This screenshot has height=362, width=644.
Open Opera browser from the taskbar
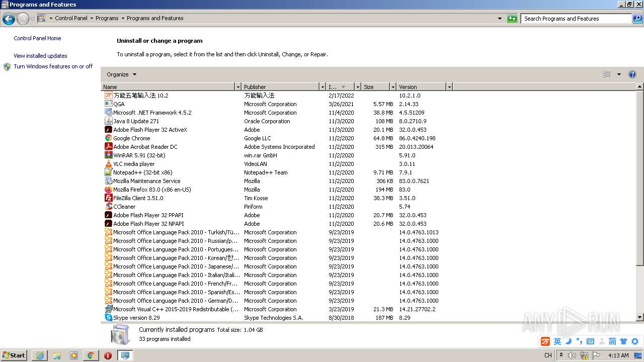click(108, 355)
